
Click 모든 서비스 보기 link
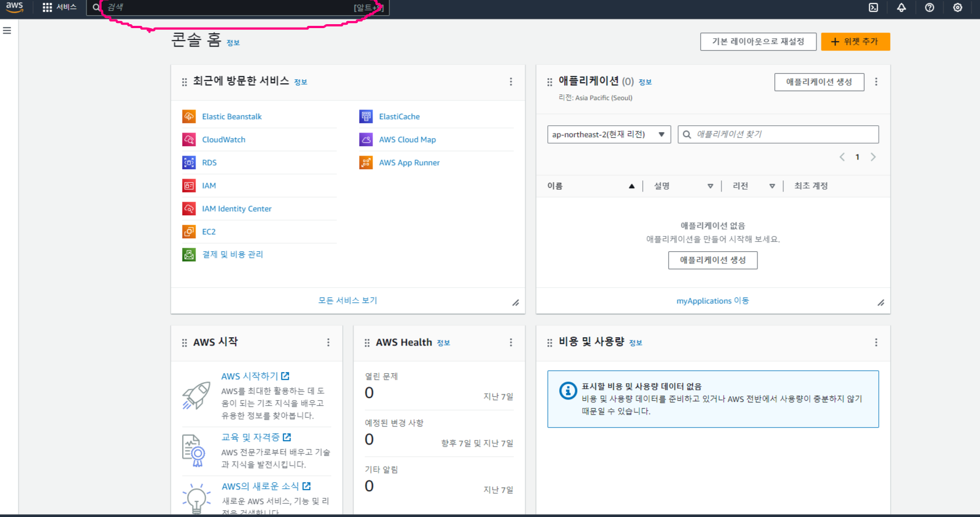click(348, 301)
